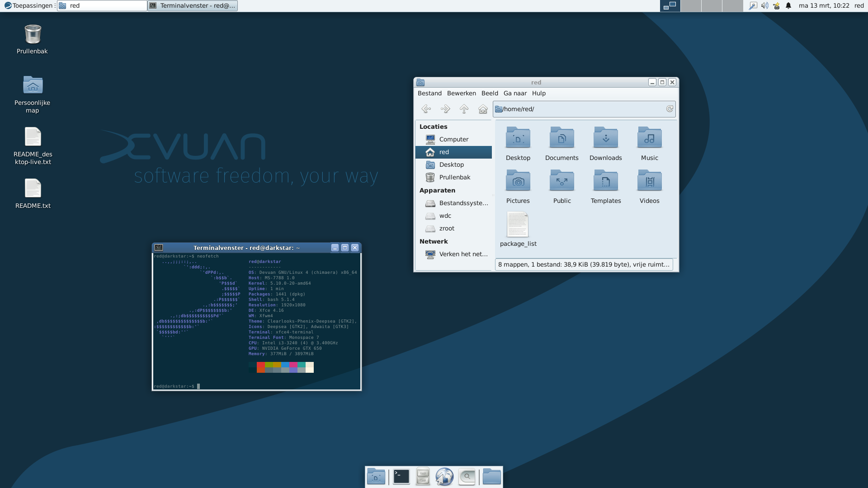Click the home folder toolbar icon
This screenshot has width=868, height=488.
point(483,109)
